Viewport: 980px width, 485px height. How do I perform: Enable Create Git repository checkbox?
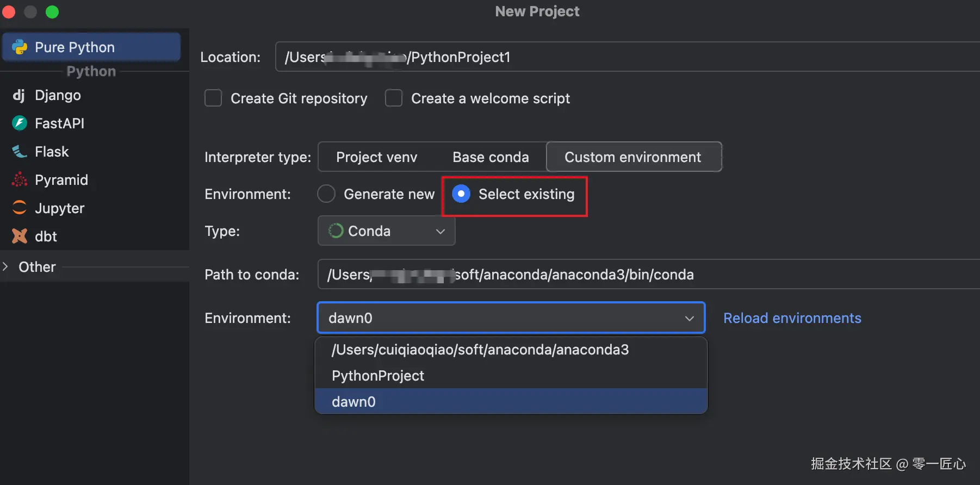tap(213, 98)
